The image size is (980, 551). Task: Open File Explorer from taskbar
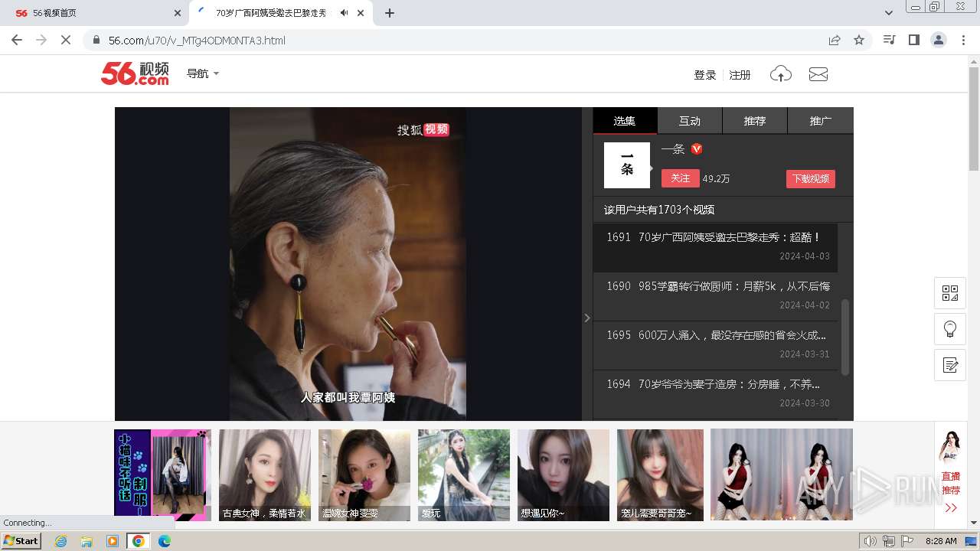tap(87, 541)
